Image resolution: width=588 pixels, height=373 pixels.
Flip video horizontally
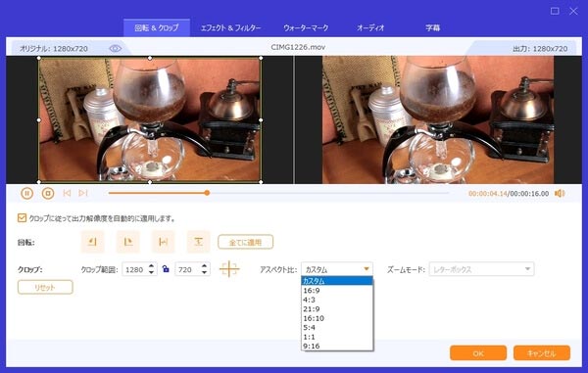click(163, 242)
